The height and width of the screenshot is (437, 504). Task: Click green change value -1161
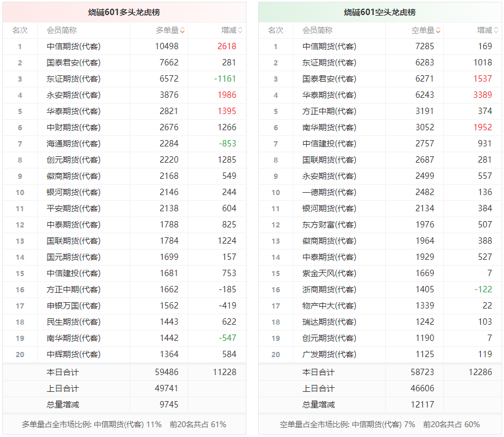click(x=225, y=79)
